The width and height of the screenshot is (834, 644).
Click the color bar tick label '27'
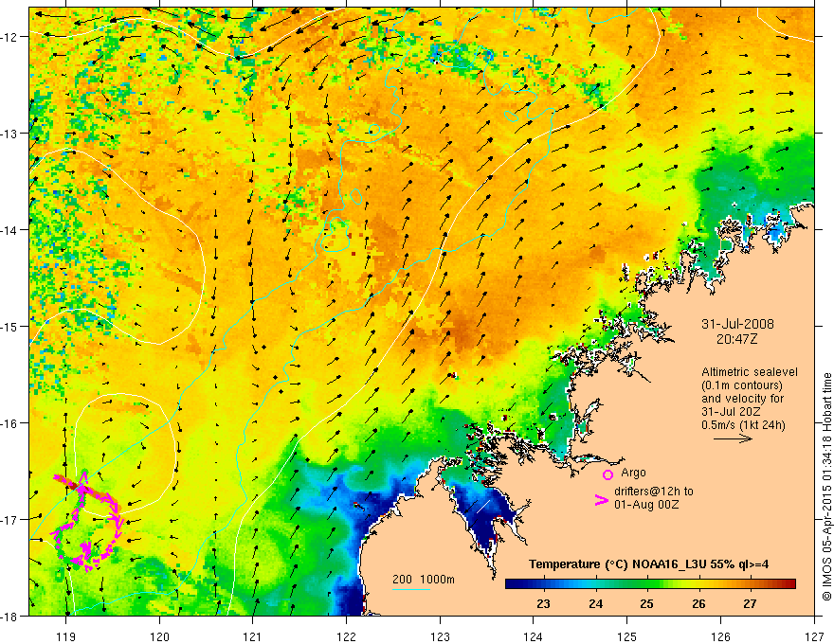(750, 604)
